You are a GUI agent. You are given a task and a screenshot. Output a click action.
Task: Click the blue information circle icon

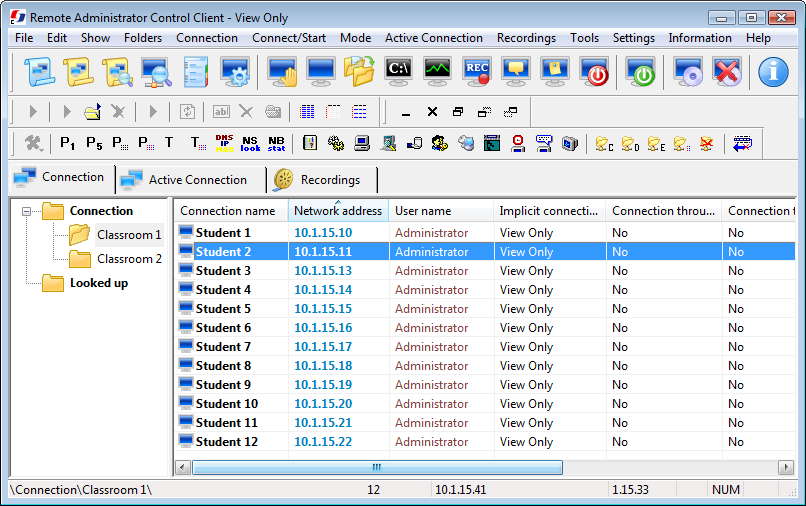coord(773,71)
